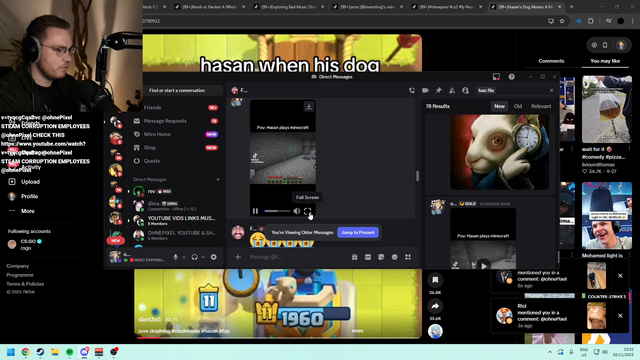Viewport: 640px width, 360px height.
Task: Click plus attachment button in message bar
Action: pyautogui.click(x=238, y=257)
